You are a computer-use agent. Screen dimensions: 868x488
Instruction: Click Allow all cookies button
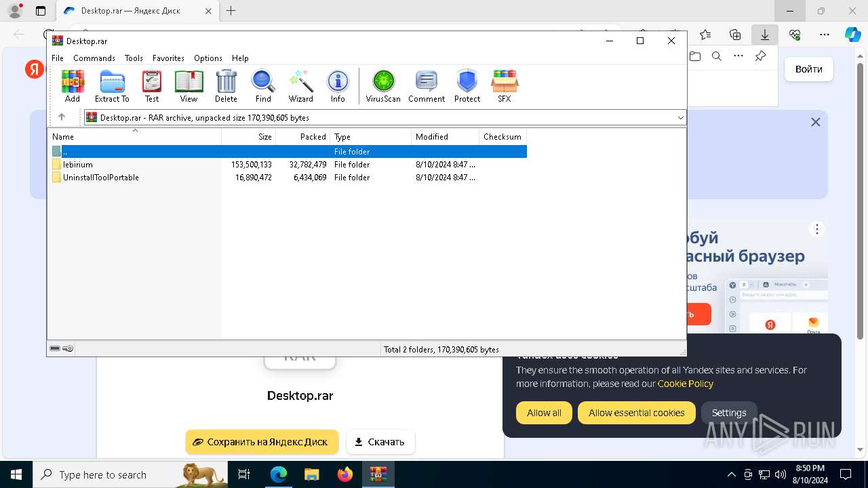544,413
